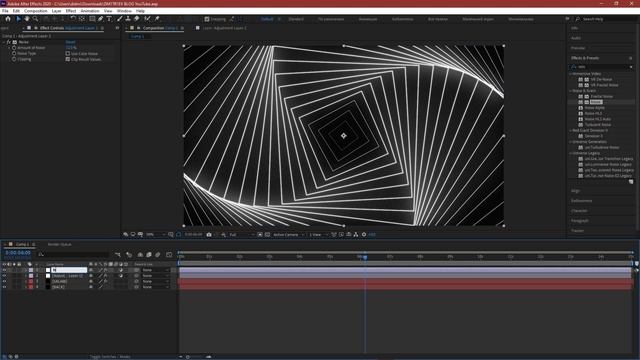Click the Home icon in the toolbar
The width and height of the screenshot is (640, 360).
tap(8, 19)
